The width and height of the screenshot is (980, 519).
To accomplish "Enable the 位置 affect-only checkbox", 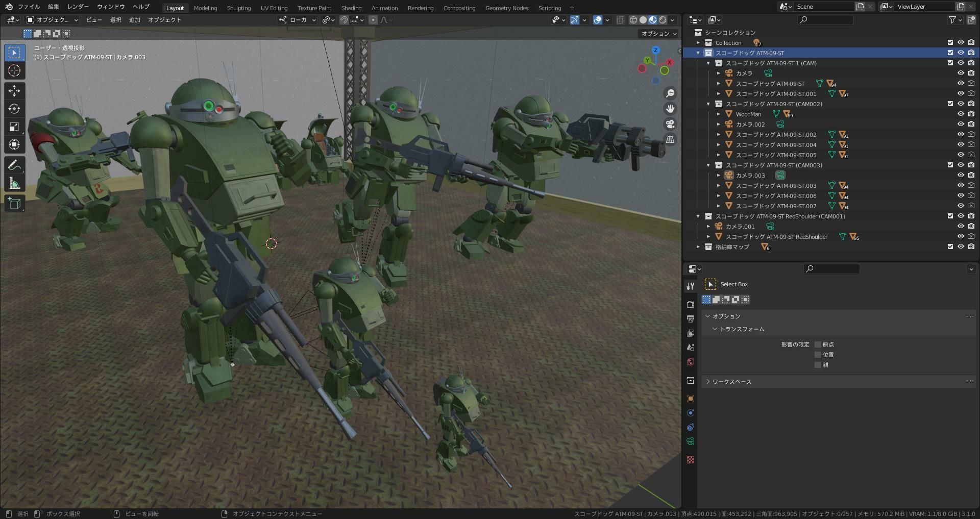I will coord(818,355).
